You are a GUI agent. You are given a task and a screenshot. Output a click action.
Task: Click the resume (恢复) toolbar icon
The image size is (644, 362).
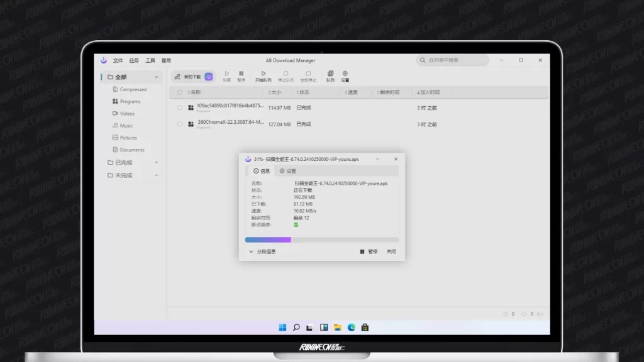tap(227, 76)
